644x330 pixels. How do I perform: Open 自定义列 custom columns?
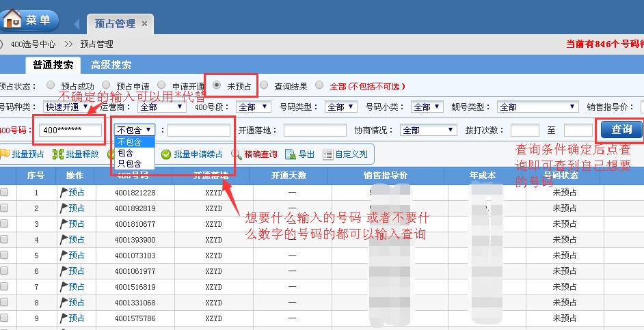(x=328, y=154)
